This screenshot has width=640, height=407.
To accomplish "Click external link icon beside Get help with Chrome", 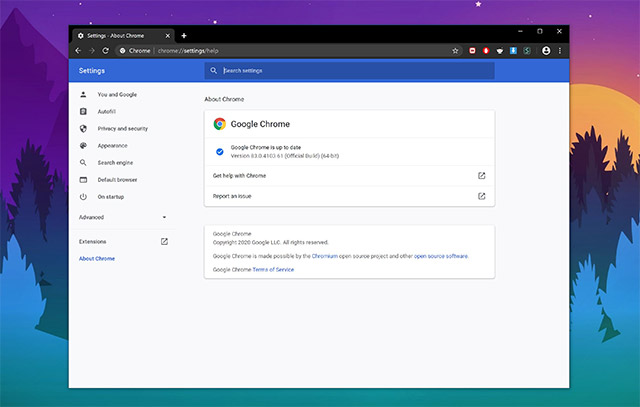I will coord(481,176).
